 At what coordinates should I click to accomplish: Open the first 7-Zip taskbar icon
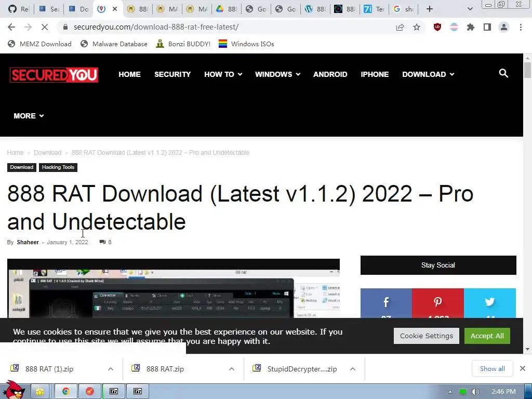(114, 392)
